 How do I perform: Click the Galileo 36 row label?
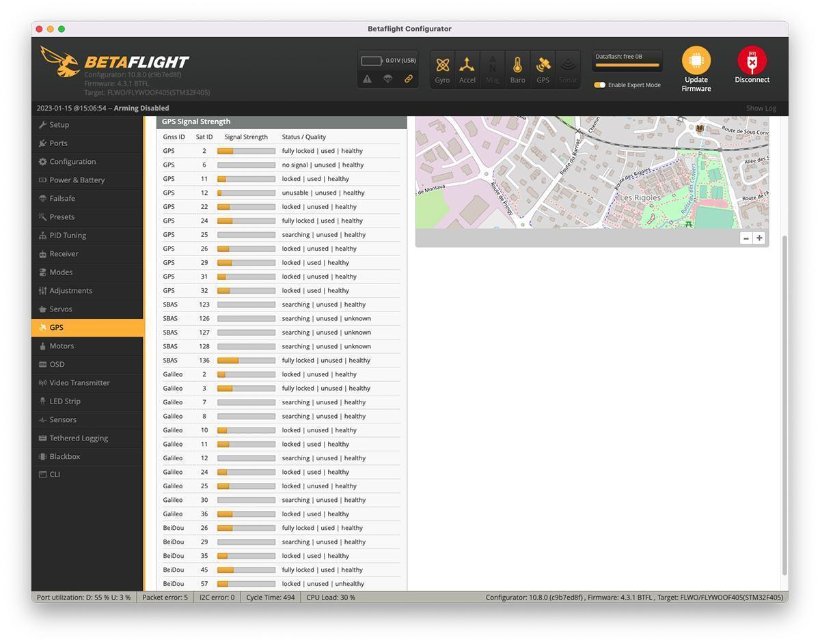(x=173, y=514)
